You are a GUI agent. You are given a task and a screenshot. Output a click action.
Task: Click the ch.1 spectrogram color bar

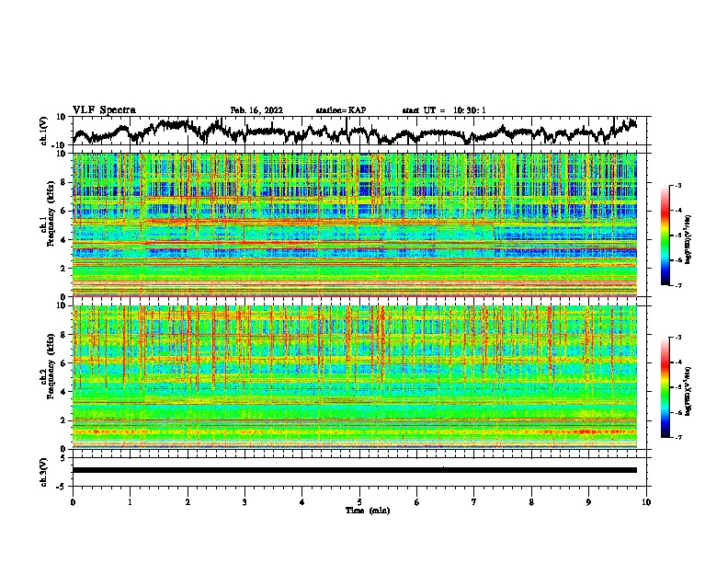(x=665, y=236)
